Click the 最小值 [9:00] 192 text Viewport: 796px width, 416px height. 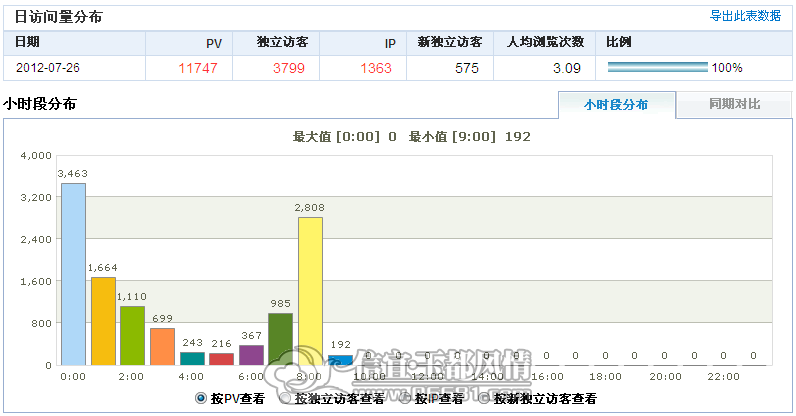(470, 137)
